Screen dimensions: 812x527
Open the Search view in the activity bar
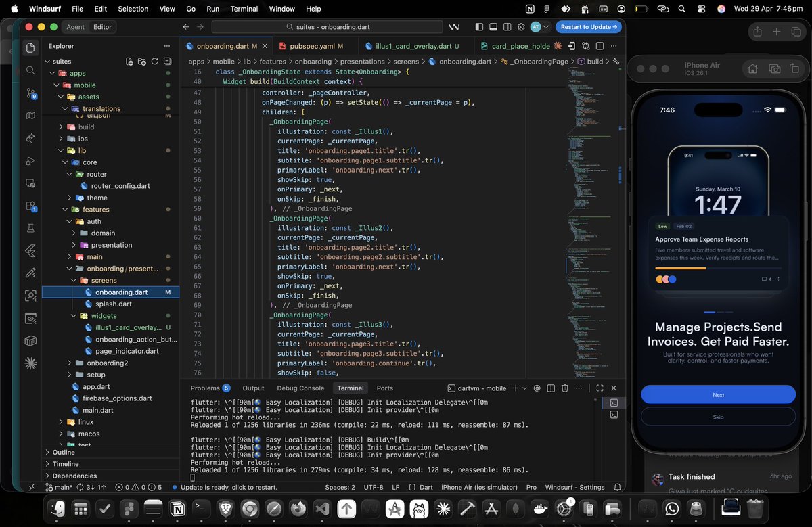point(30,70)
